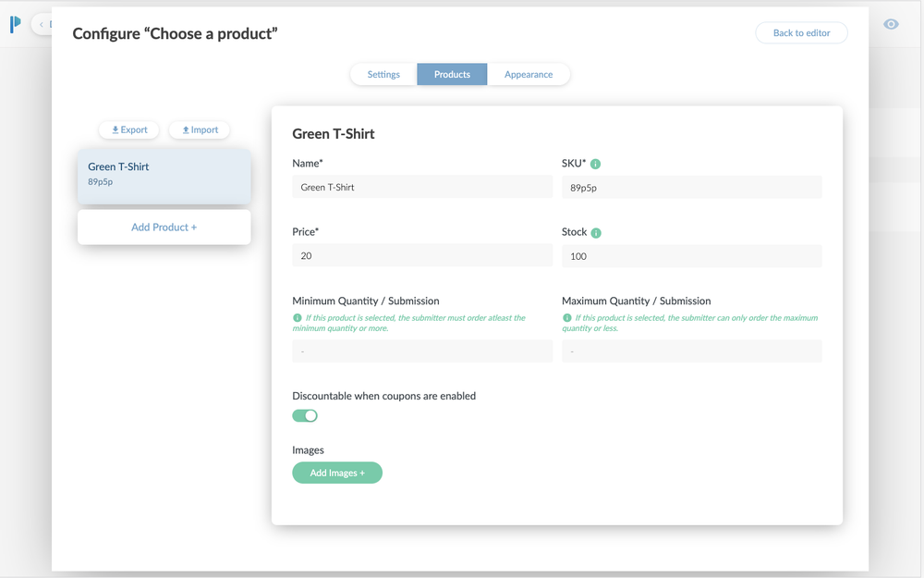Switch to the Settings tab
The image size is (924, 578).
point(383,74)
